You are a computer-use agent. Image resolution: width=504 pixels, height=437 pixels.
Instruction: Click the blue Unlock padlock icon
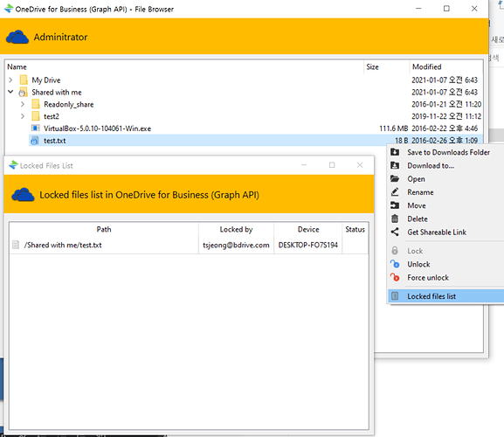pos(395,264)
